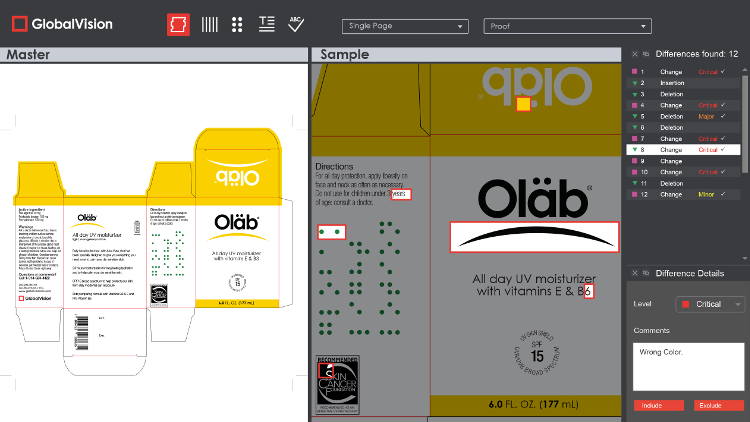Click the yellow square difference on Sample logo
Image resolution: width=750 pixels, height=422 pixels.
[523, 104]
